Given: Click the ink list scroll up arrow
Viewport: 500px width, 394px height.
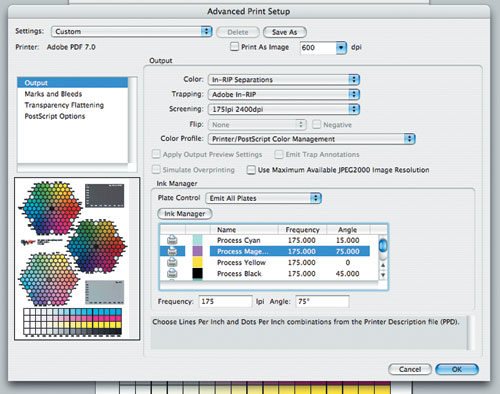Looking at the screenshot, I should click(383, 266).
